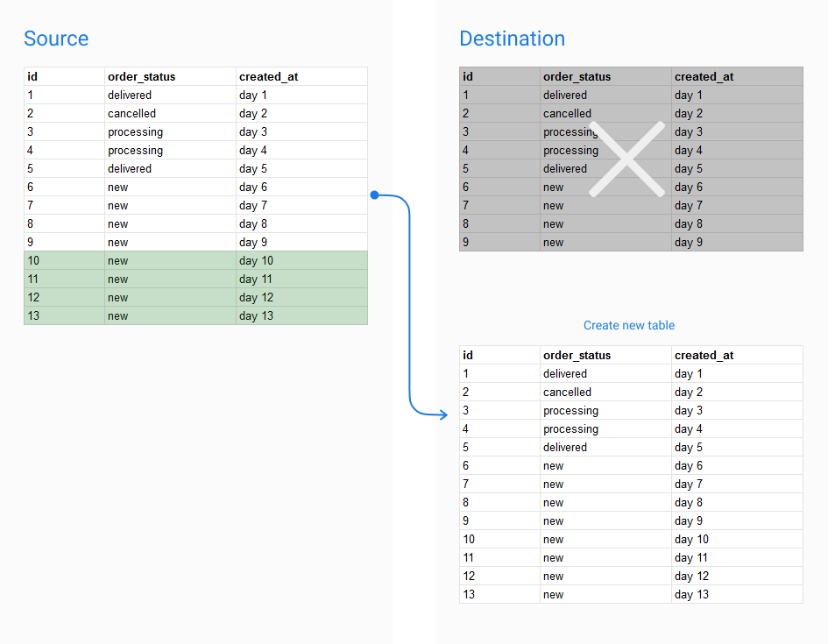Click cancelled cell in Source table
The height and width of the screenshot is (644, 828).
170,114
